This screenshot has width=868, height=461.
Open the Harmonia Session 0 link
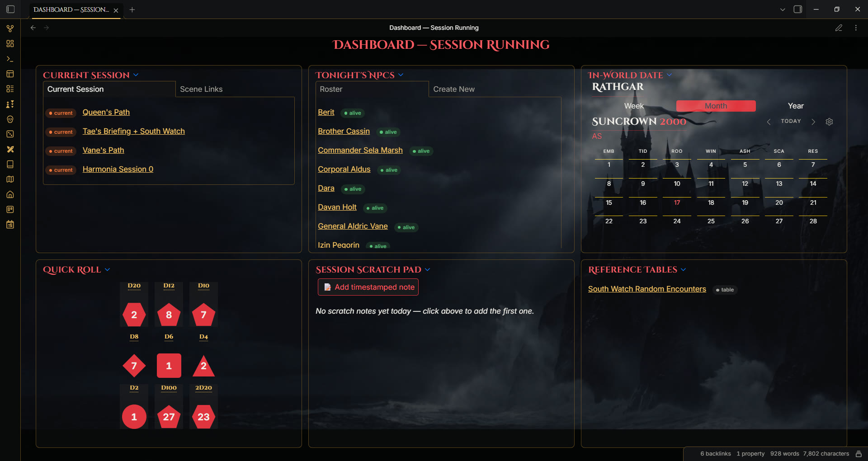coord(118,169)
